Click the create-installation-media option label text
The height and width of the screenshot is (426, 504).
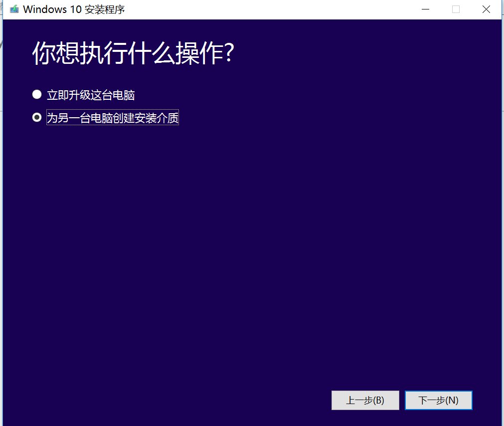112,118
